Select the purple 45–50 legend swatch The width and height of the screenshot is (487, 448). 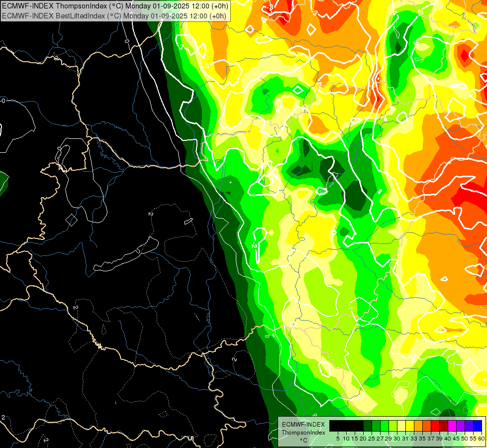[x=461, y=426]
